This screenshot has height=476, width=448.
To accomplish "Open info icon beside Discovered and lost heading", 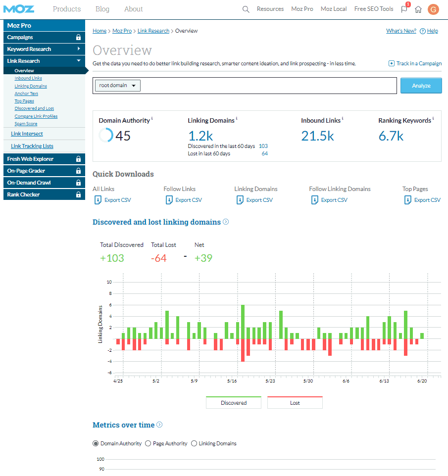I will 226,222.
